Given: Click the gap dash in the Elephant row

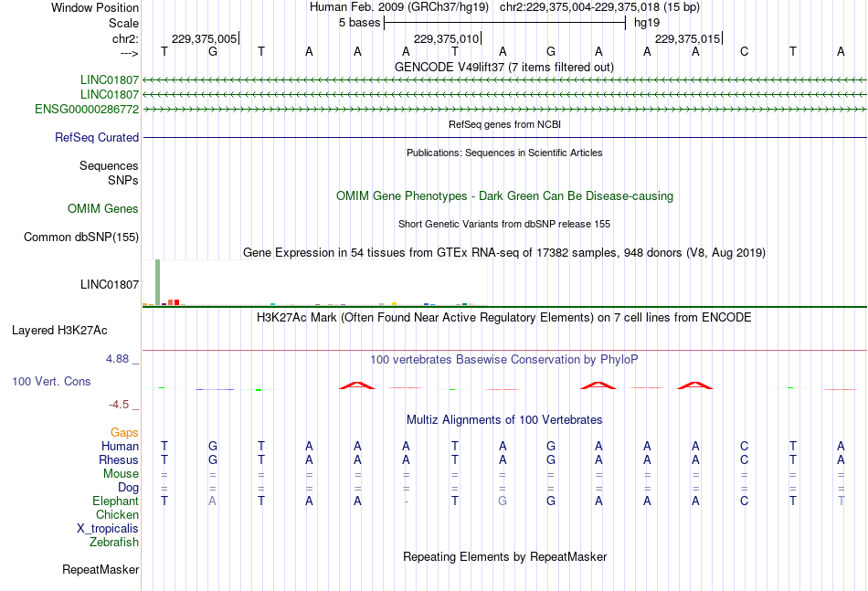Looking at the screenshot, I should [407, 501].
